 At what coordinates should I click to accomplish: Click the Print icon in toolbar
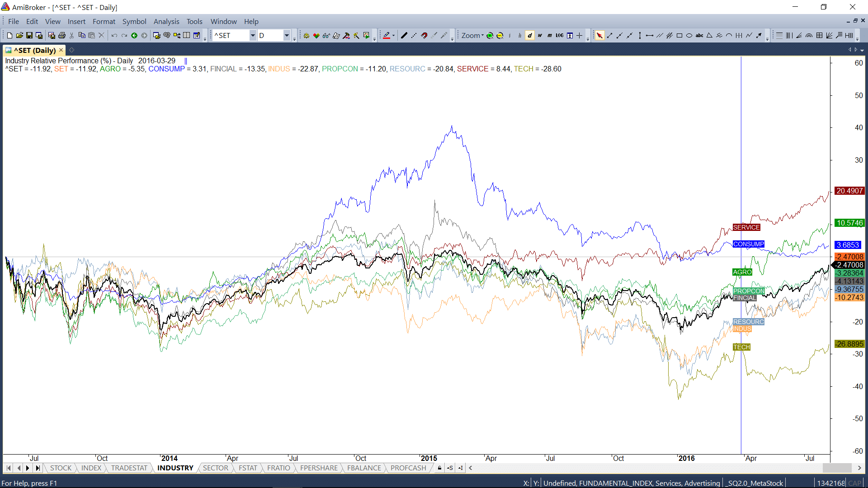point(62,35)
